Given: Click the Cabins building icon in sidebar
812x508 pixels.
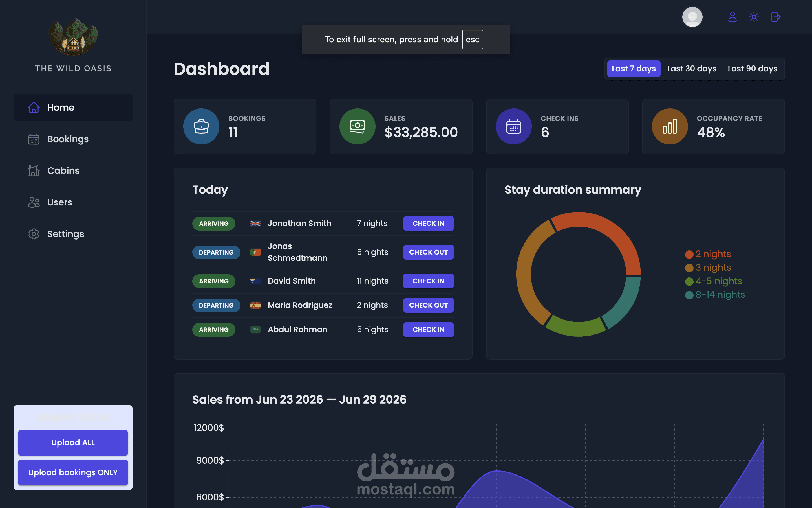Looking at the screenshot, I should coord(34,171).
